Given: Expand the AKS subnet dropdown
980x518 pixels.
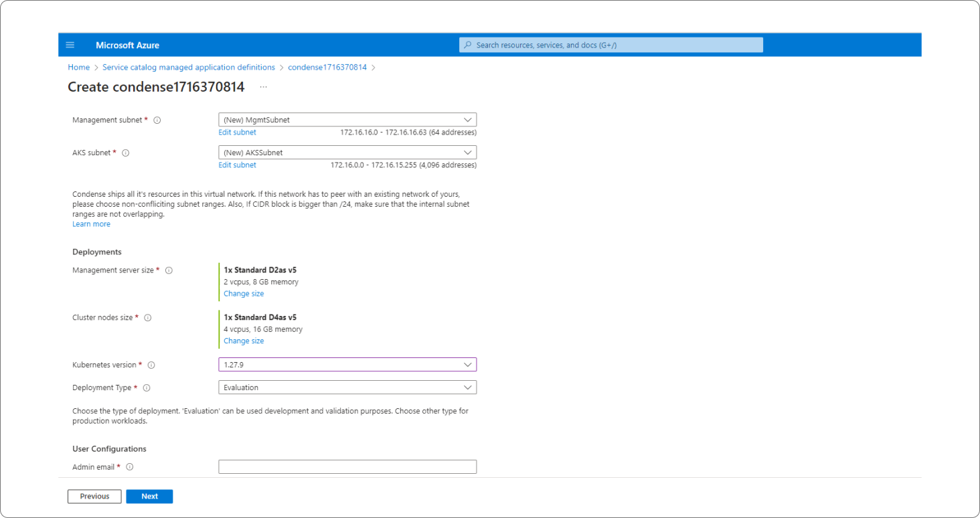Looking at the screenshot, I should point(347,153).
